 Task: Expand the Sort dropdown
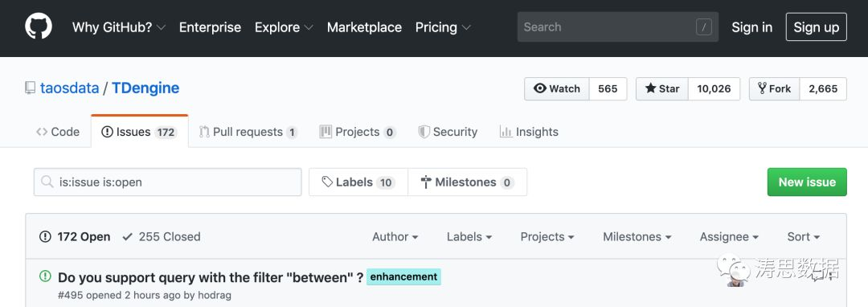coord(804,237)
